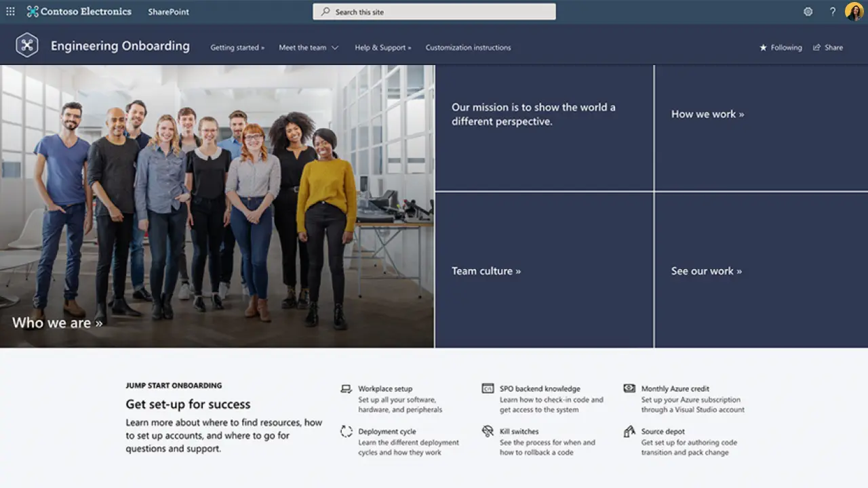Expand the Meet the team chevron
The width and height of the screenshot is (868, 488).
click(x=335, y=47)
